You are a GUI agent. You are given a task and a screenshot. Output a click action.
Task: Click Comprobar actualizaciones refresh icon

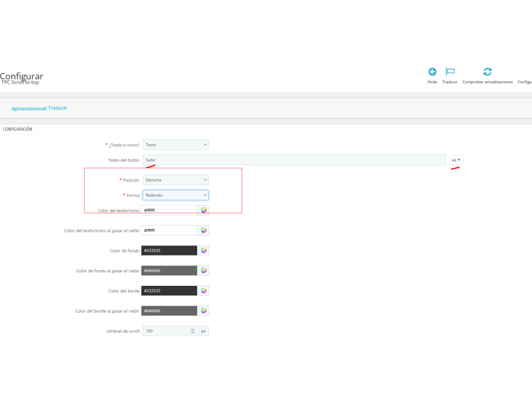coord(487,72)
